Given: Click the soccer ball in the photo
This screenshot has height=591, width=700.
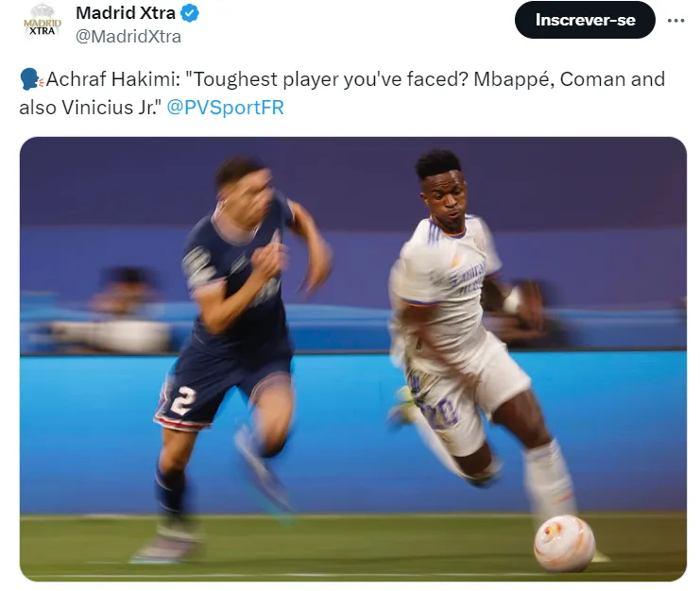Looking at the screenshot, I should tap(564, 543).
